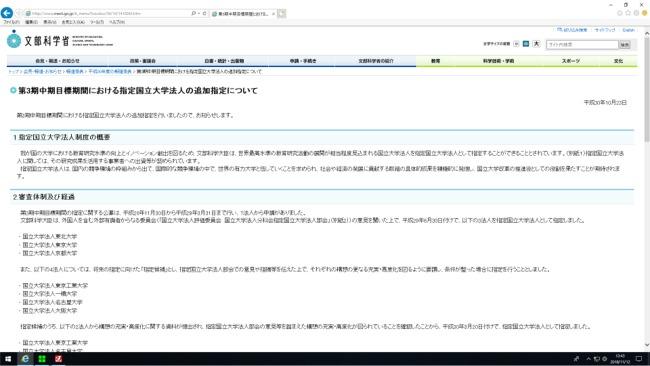Open a new tab with the blank tab button
Viewport: 650px width, 366px height.
coord(281,14)
